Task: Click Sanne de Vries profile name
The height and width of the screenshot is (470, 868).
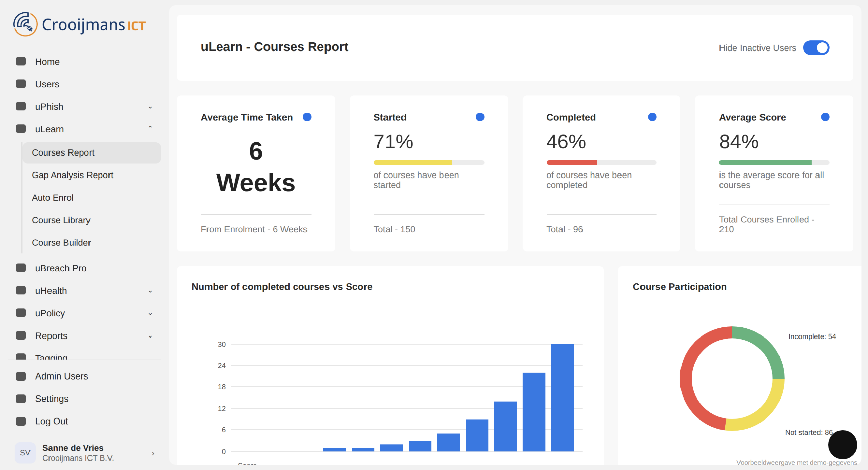Action: click(x=73, y=448)
